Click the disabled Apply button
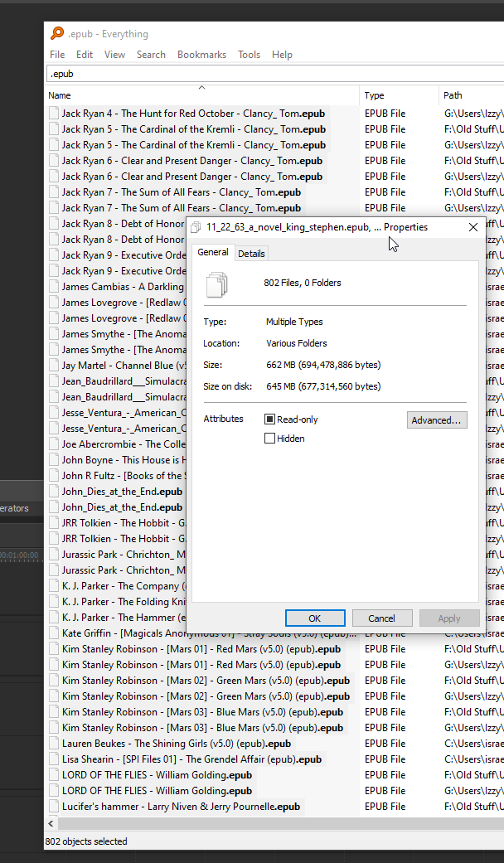The image size is (504, 863). [x=449, y=618]
